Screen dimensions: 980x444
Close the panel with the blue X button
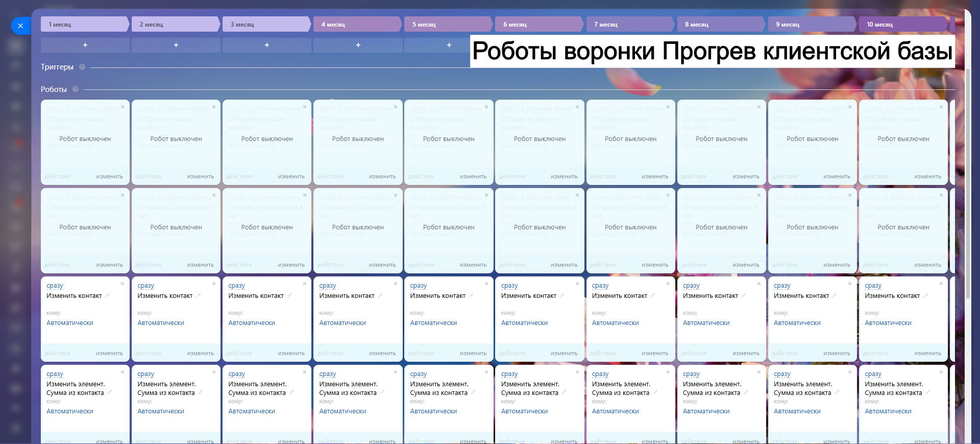point(20,26)
